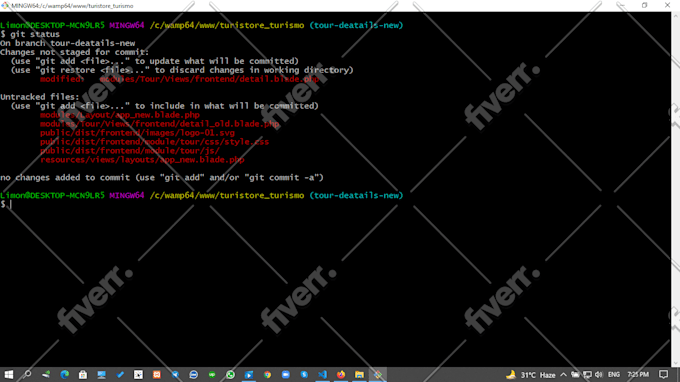
Task: Switch to Visual Studio Code on taskbar
Action: pos(322,374)
